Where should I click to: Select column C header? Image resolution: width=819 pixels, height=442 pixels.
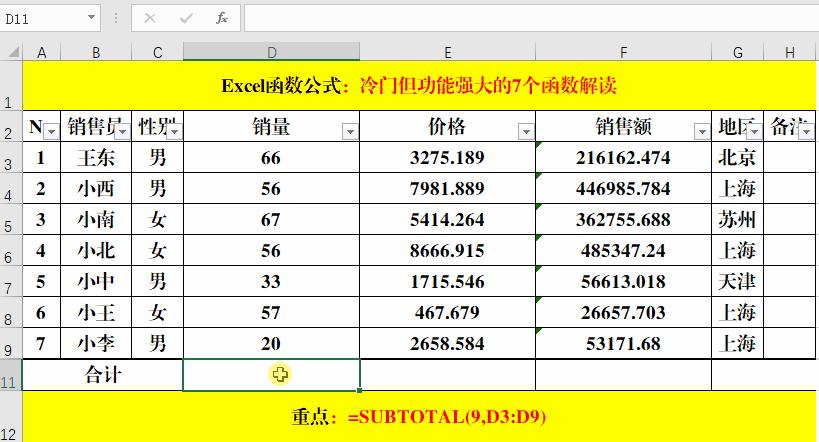[157, 52]
